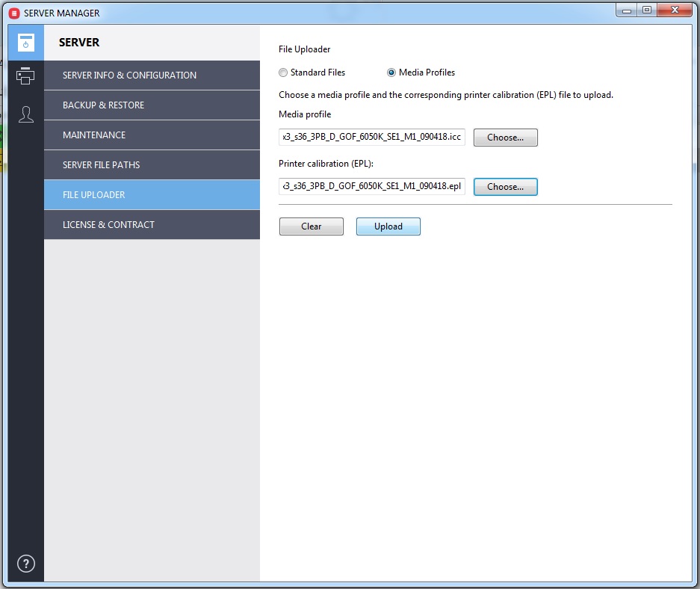Open the Server section icon in sidebar

pyautogui.click(x=26, y=43)
